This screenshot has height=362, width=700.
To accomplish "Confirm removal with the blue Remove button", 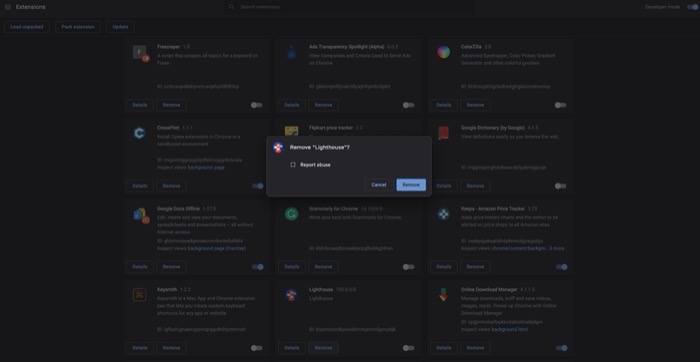I will pyautogui.click(x=411, y=185).
